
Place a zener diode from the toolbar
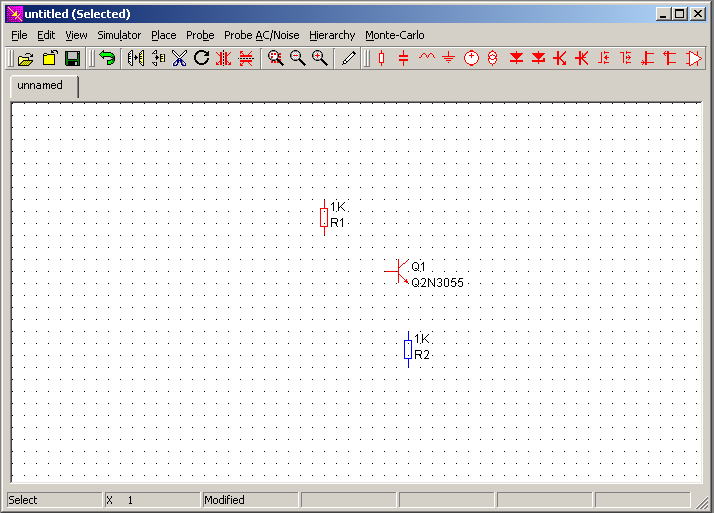538,58
